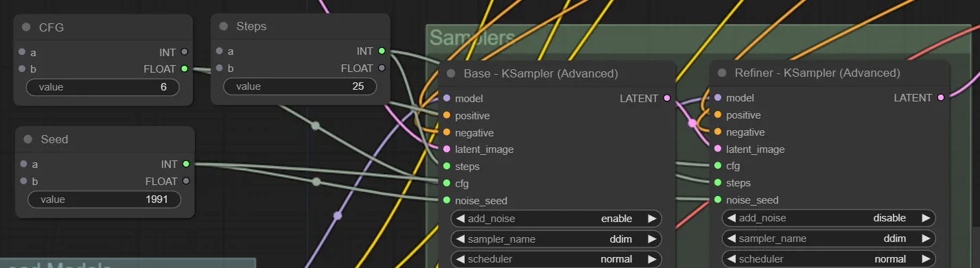This screenshot has height=268, width=980.
Task: Click the collapse dot on Refiner KSampler node
Action: pyautogui.click(x=722, y=73)
